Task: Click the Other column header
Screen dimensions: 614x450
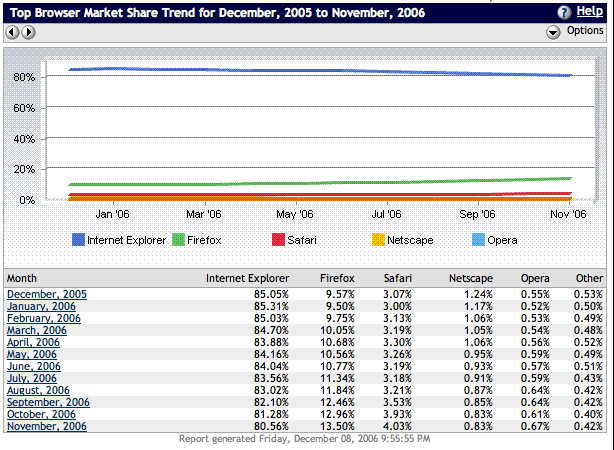Action: (x=589, y=278)
